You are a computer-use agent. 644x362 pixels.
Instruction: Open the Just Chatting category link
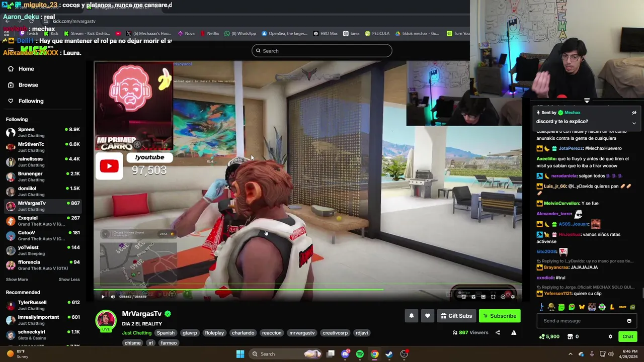coord(136,333)
